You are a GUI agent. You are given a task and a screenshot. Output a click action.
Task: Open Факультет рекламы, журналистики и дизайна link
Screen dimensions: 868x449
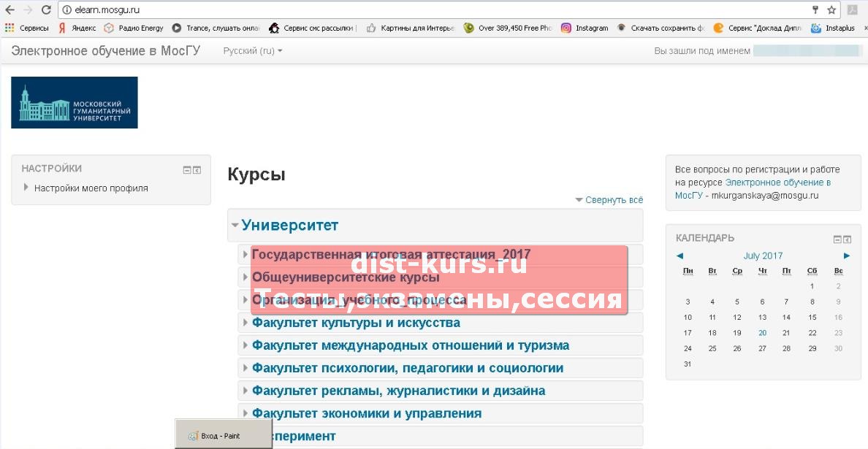399,391
